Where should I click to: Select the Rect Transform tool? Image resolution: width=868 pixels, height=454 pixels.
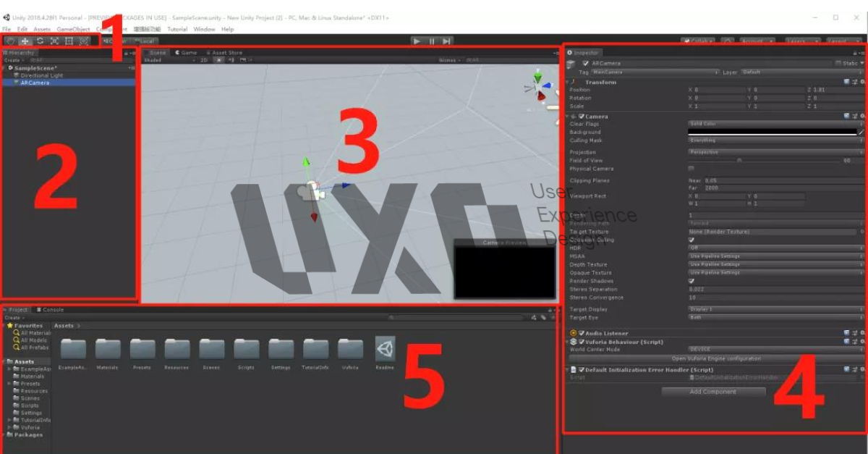[69, 41]
